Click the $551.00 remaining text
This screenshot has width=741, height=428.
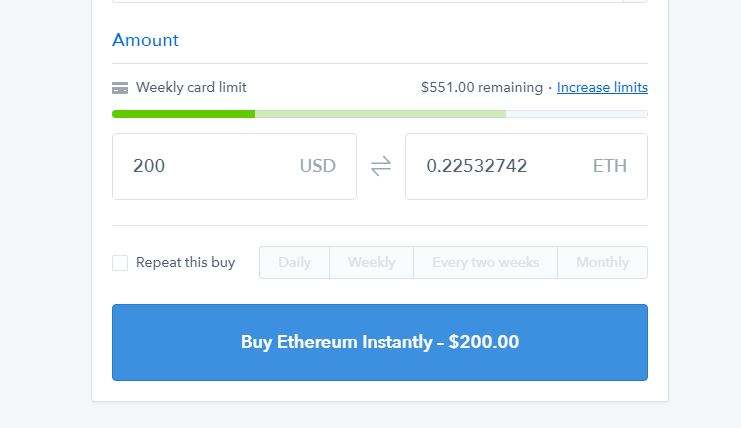[x=482, y=87]
